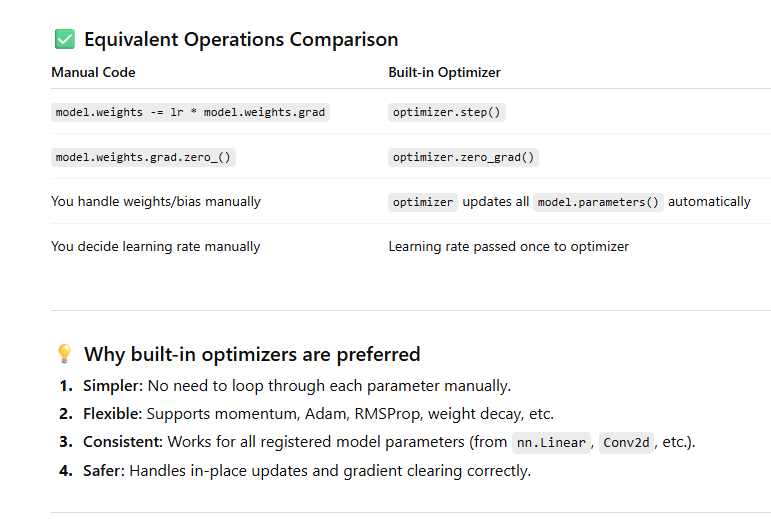771x530 pixels.
Task: Click the bold Flexible list item
Action: point(115,414)
